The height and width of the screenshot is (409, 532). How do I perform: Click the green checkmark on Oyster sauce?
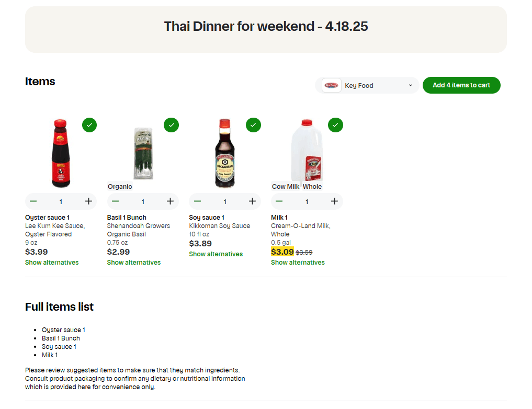(89, 125)
